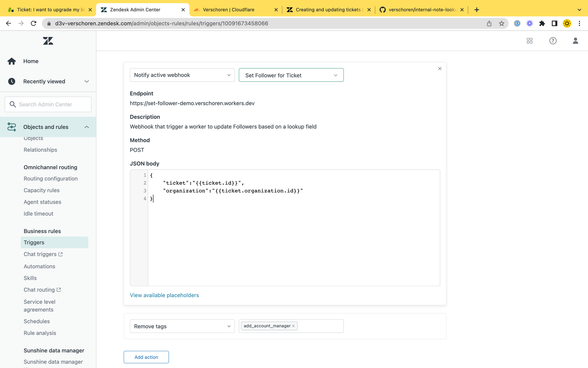Remove the webhook action with X

click(440, 69)
